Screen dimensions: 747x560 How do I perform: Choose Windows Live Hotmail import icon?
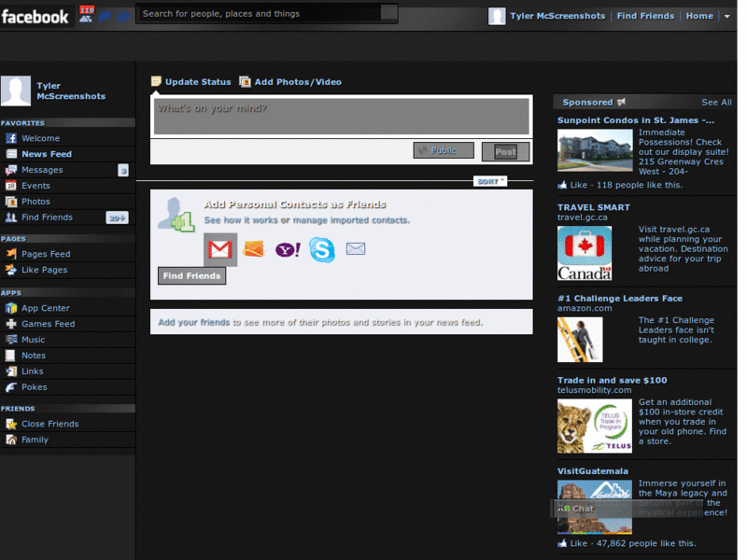pos(253,248)
